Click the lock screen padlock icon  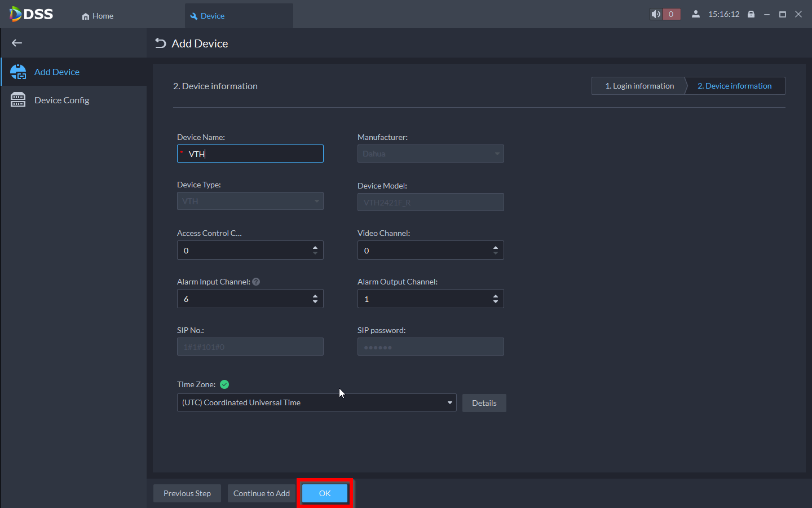751,15
